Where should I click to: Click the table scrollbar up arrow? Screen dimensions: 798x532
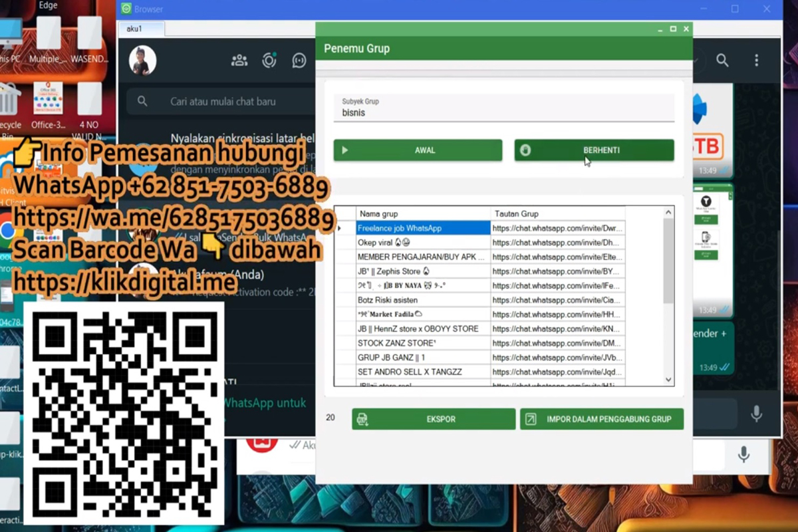point(668,212)
